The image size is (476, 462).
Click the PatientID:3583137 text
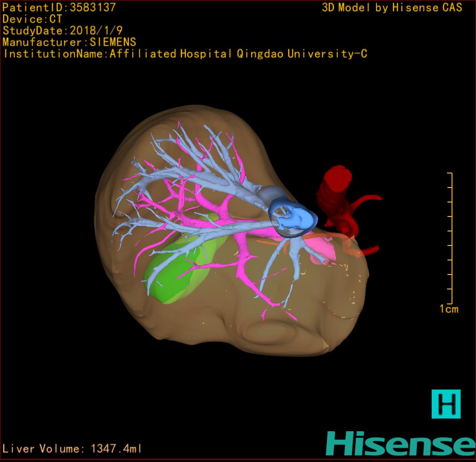coord(59,7)
